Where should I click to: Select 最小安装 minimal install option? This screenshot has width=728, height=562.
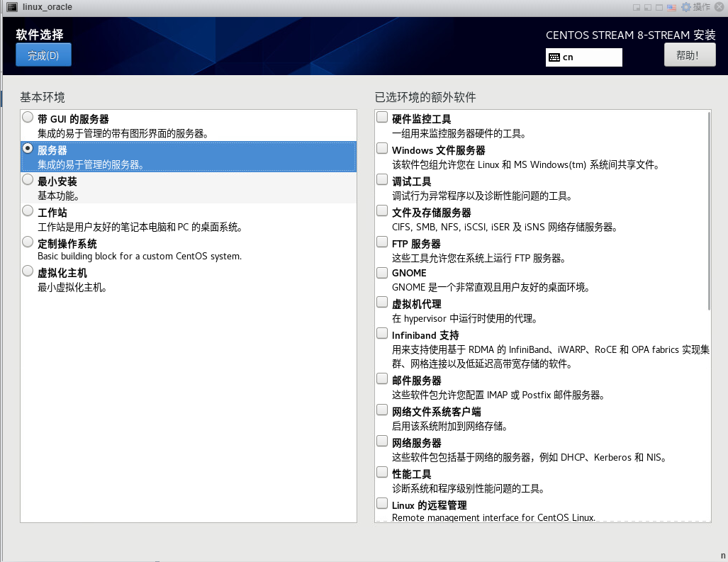click(x=28, y=180)
